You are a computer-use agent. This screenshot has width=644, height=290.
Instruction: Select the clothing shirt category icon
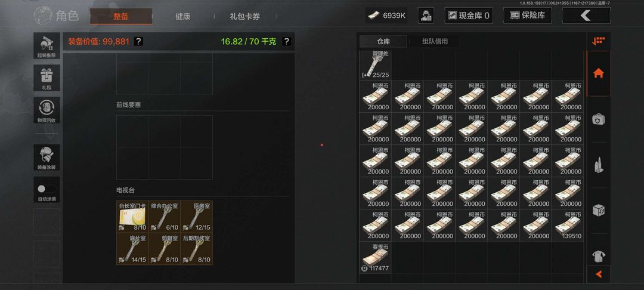point(599,257)
